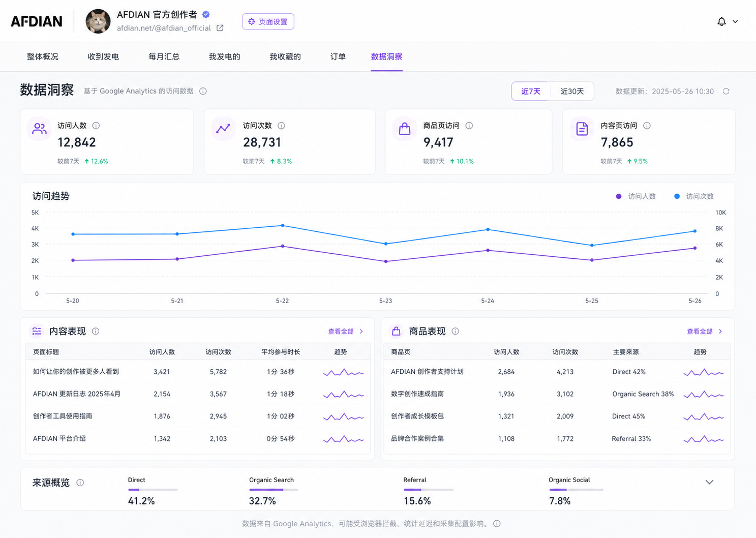
Task: Open product AFDIAN 创作者支持计划
Action: (x=427, y=372)
